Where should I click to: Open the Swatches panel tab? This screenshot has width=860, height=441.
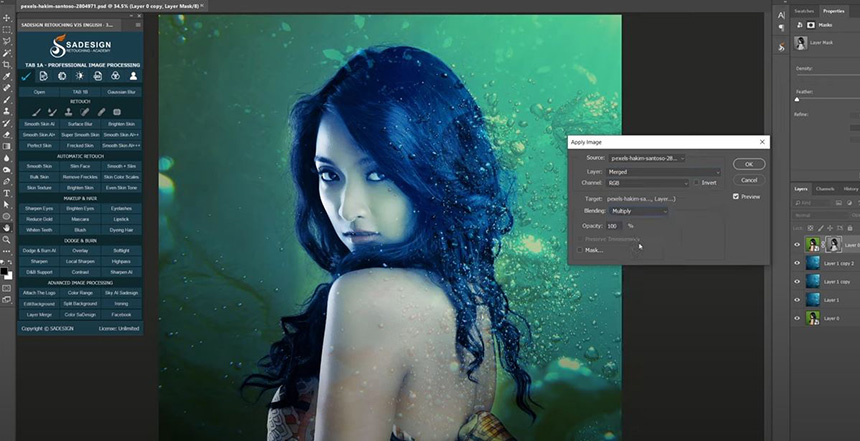point(804,11)
